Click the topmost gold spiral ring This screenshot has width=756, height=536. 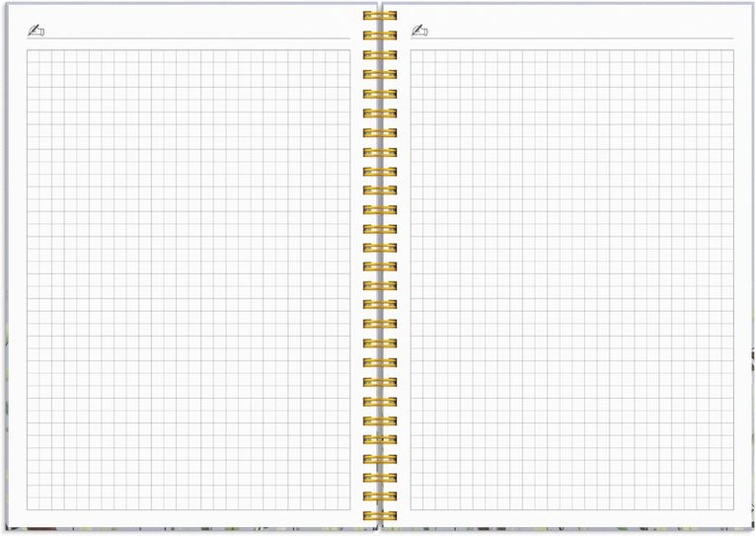pos(379,16)
